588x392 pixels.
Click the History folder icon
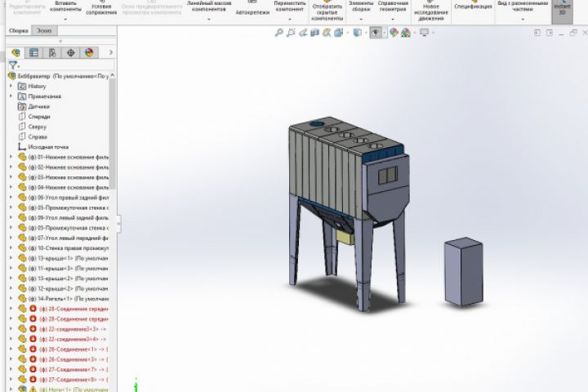[22, 87]
